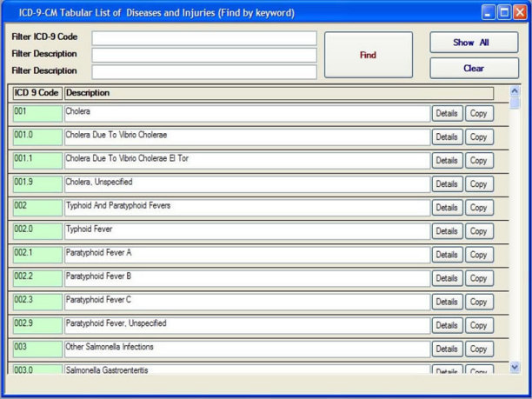Close the ICD-9-CM Tabular List window
Screen dimensions: 532x399
click(x=520, y=13)
